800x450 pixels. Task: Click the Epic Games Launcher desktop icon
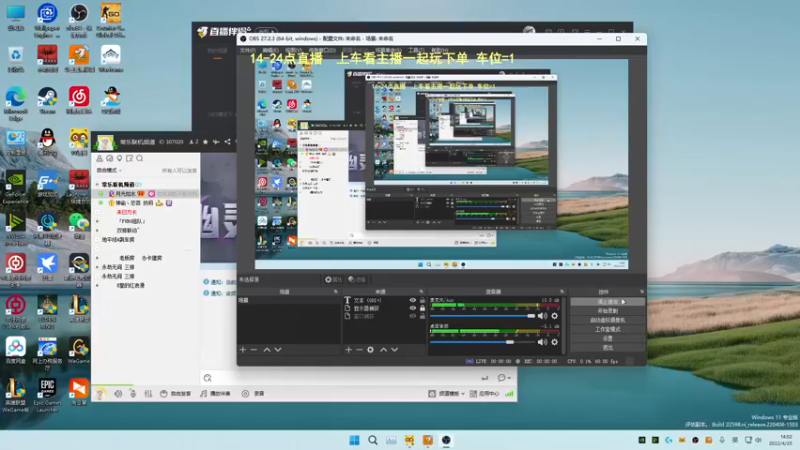[47, 395]
